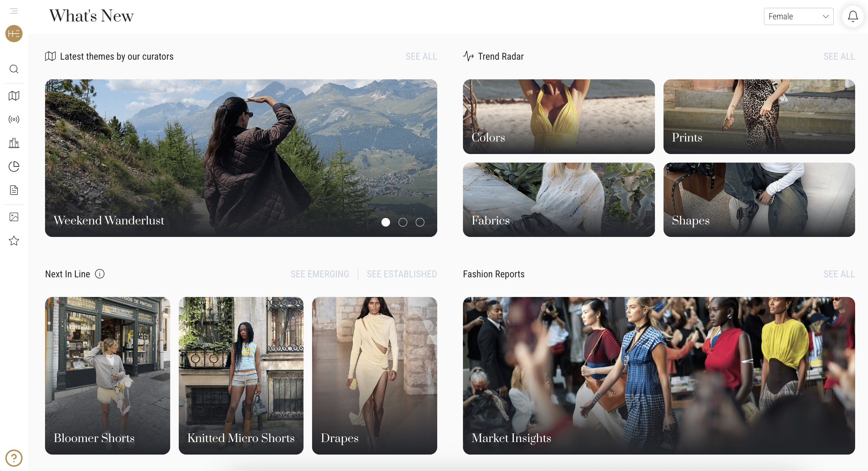Click the notification bell icon

coord(853,16)
